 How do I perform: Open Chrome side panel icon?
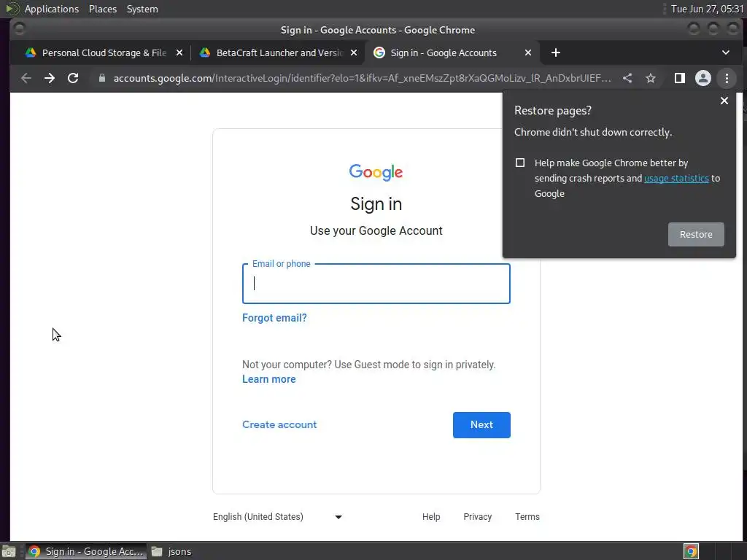point(680,78)
